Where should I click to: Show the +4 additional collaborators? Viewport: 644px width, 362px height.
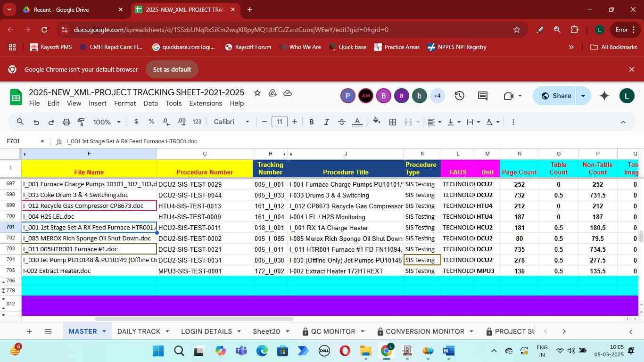[x=437, y=96]
